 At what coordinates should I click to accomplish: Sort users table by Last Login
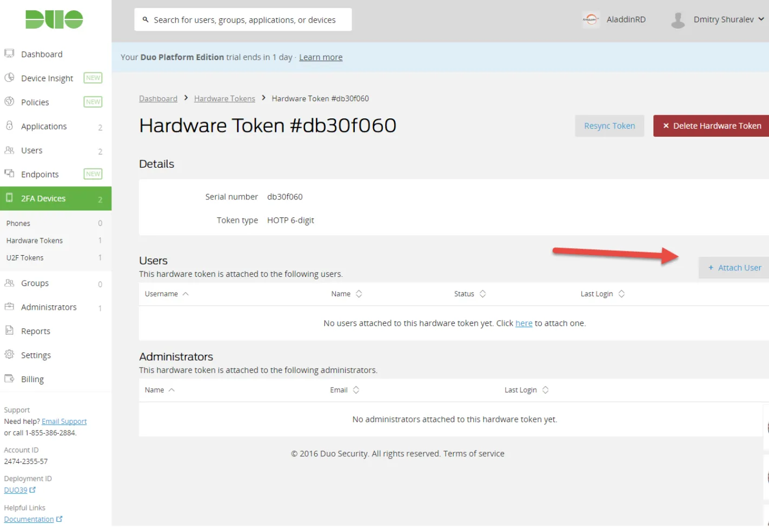(x=602, y=294)
